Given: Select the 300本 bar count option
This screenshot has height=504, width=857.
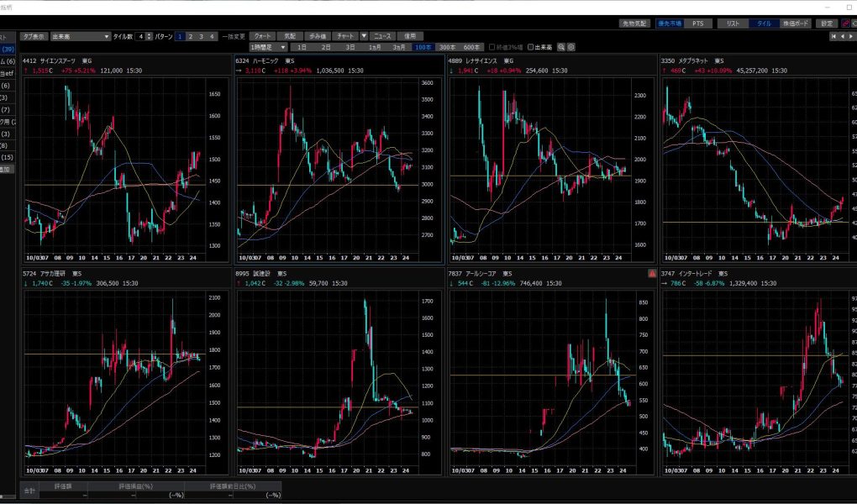Looking at the screenshot, I should (448, 47).
